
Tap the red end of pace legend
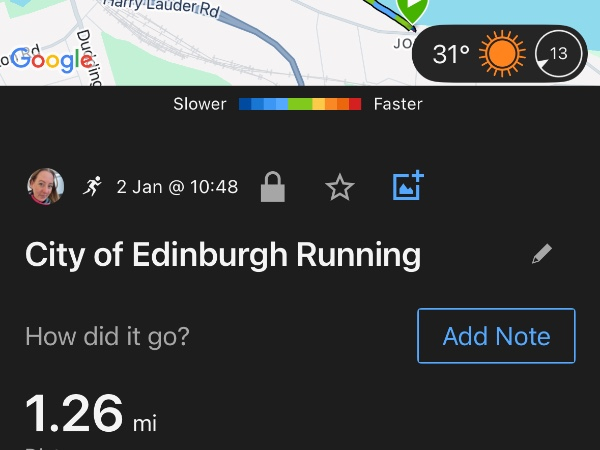tap(355, 104)
